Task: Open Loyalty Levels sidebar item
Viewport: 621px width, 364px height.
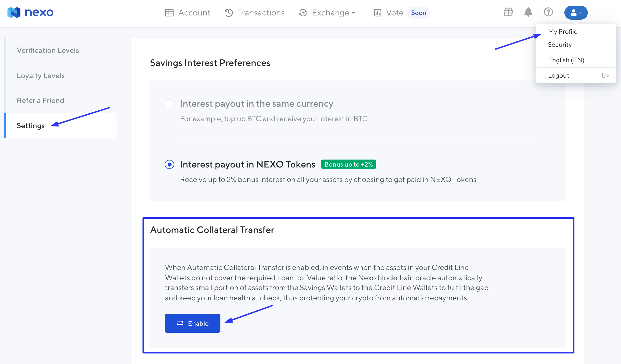Action: click(41, 76)
